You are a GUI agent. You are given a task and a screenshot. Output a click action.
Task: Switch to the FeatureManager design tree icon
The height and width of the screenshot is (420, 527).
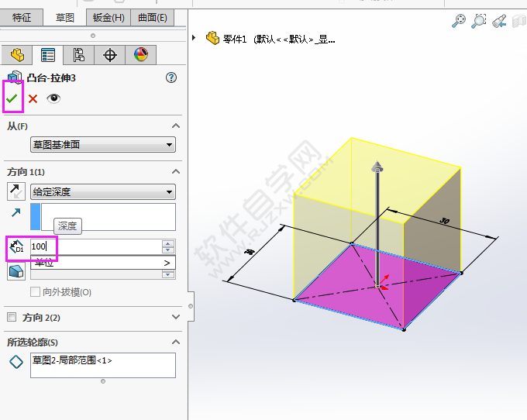click(16, 55)
